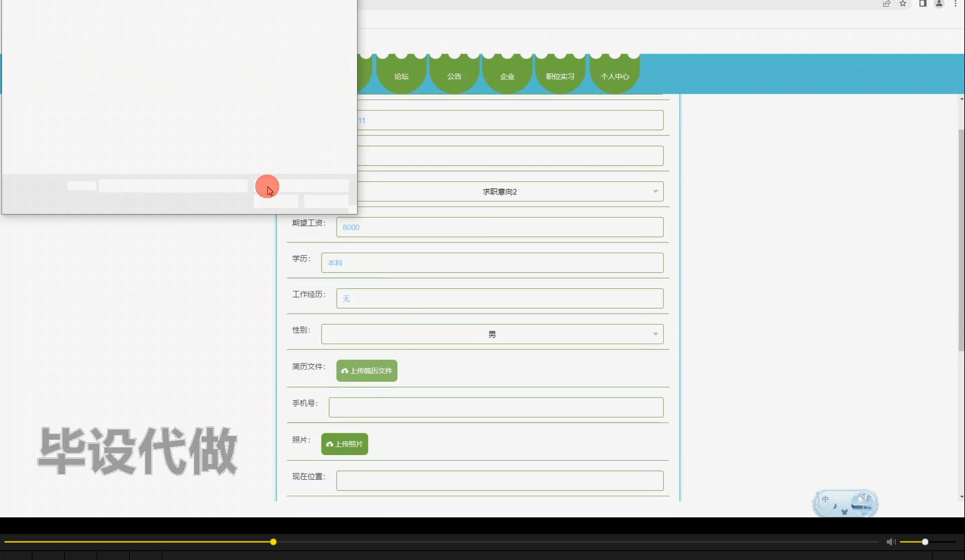The width and height of the screenshot is (965, 560).
Task: Click the clothing skin icon on input bar
Action: click(x=845, y=512)
